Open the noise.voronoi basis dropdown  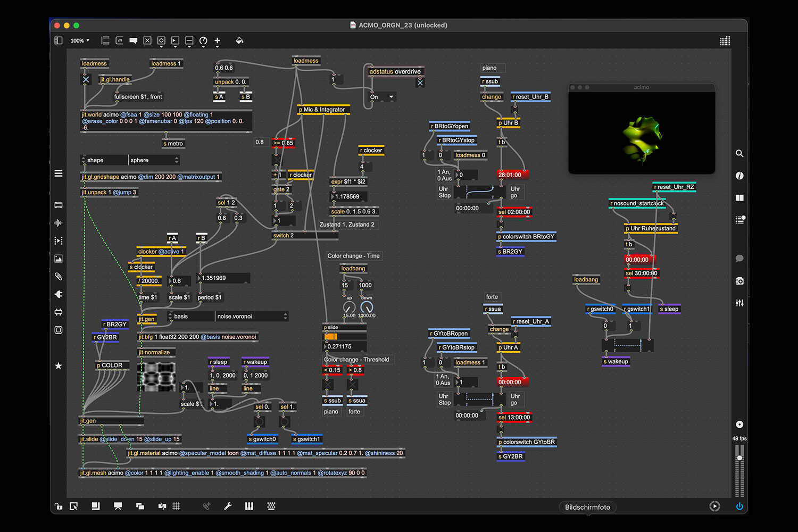(252, 317)
